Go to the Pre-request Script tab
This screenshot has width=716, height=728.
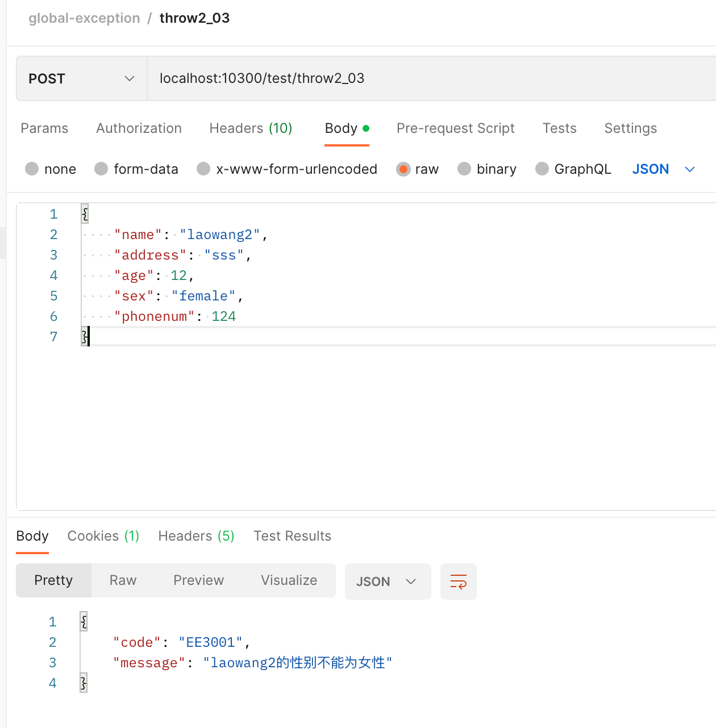(x=455, y=128)
